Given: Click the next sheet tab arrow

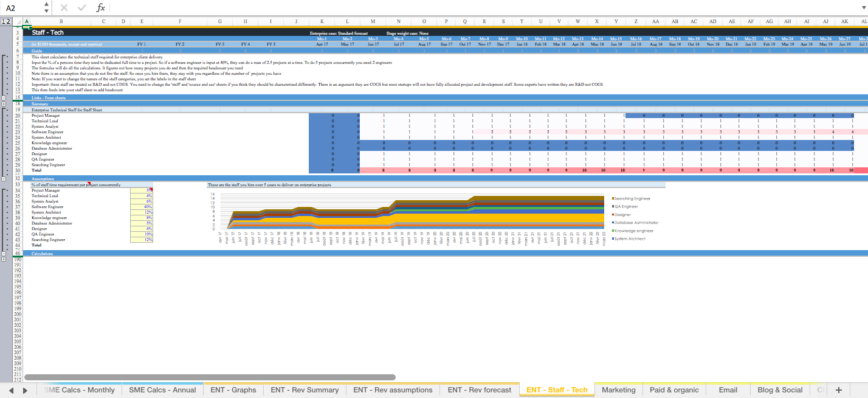Looking at the screenshot, I should tap(25, 390).
